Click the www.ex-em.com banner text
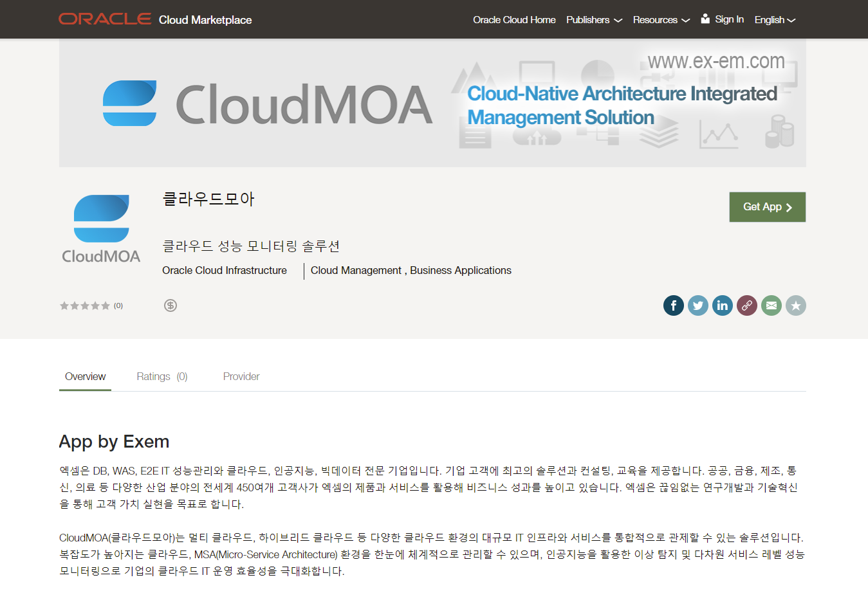 [716, 61]
